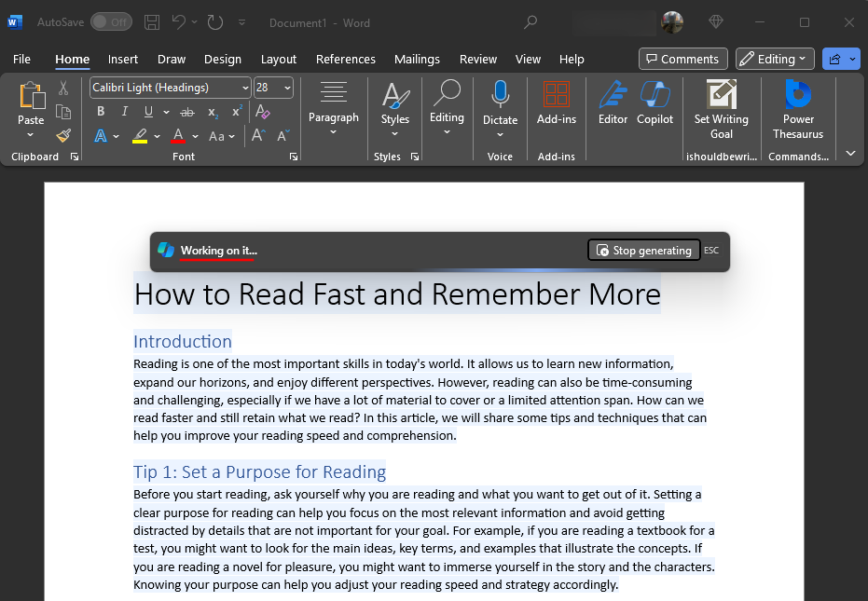Open Copilot from ribbon
The image size is (868, 601).
654,102
